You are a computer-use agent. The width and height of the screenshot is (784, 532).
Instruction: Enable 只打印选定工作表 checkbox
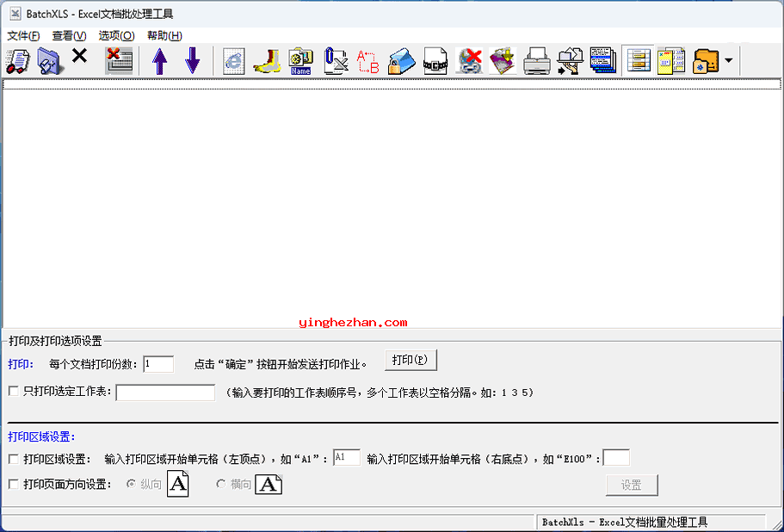tap(14, 391)
